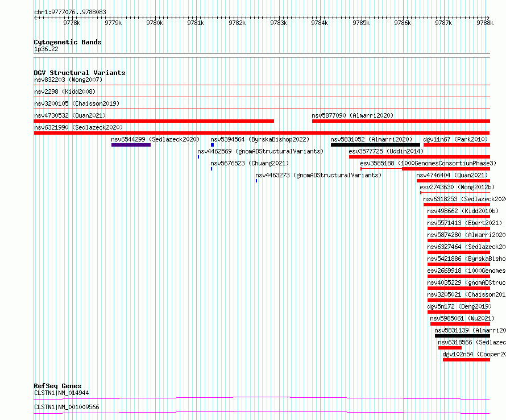The height and width of the screenshot is (420, 506).
Task: Click the black nsv5831052 variant bar
Action: (375, 145)
